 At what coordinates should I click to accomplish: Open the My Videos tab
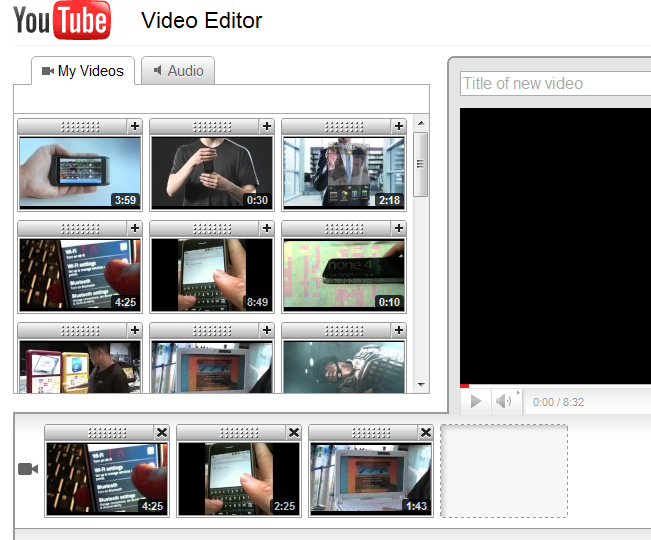(83, 71)
